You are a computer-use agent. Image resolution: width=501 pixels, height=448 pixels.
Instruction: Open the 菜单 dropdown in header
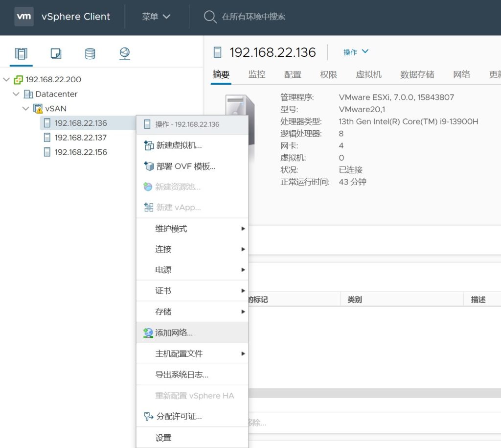156,16
